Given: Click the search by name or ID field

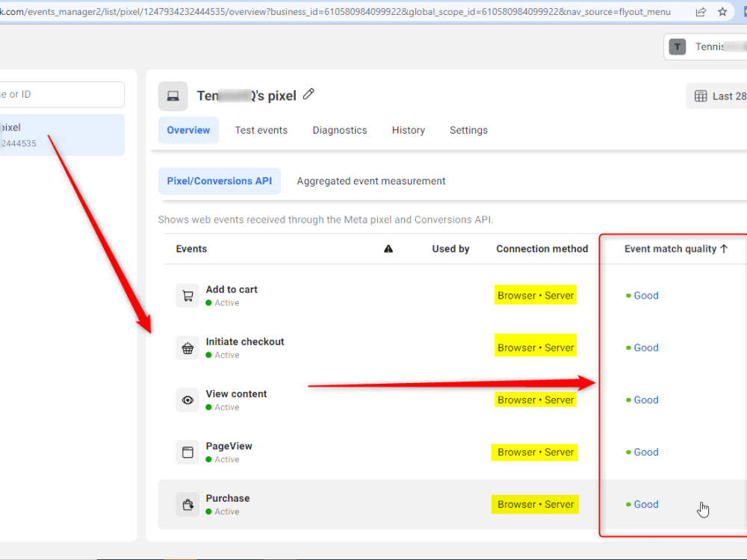Looking at the screenshot, I should (x=62, y=94).
